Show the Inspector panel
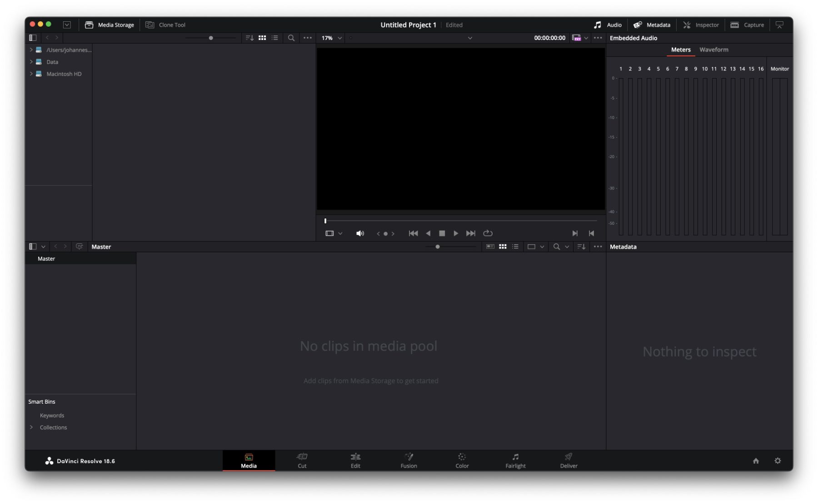Viewport: 818px width, 504px height. point(701,25)
